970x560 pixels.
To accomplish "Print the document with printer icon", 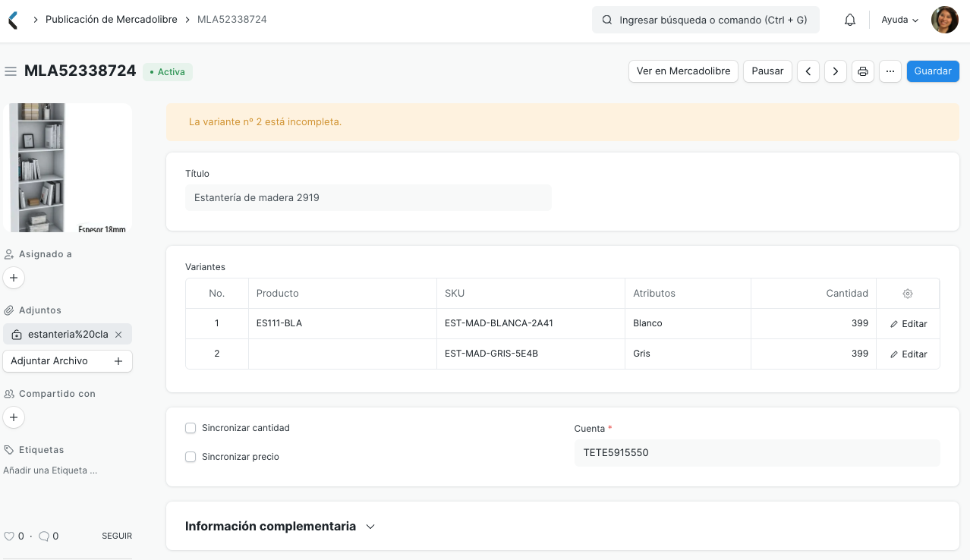I will [x=863, y=71].
